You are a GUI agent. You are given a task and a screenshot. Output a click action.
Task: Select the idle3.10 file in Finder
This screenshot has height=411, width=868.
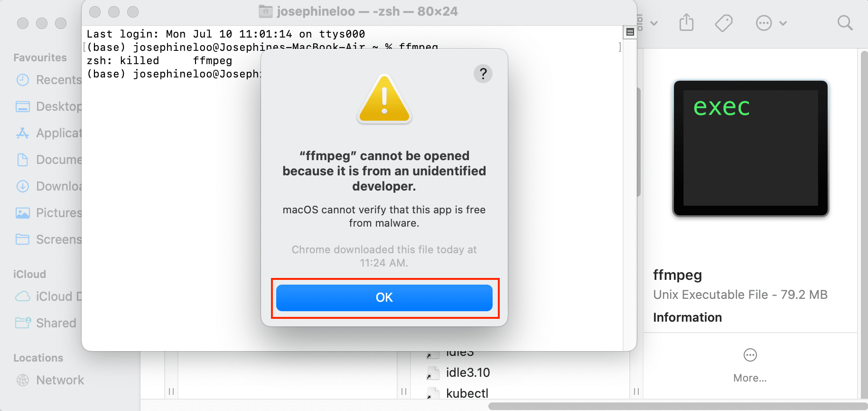pos(467,373)
